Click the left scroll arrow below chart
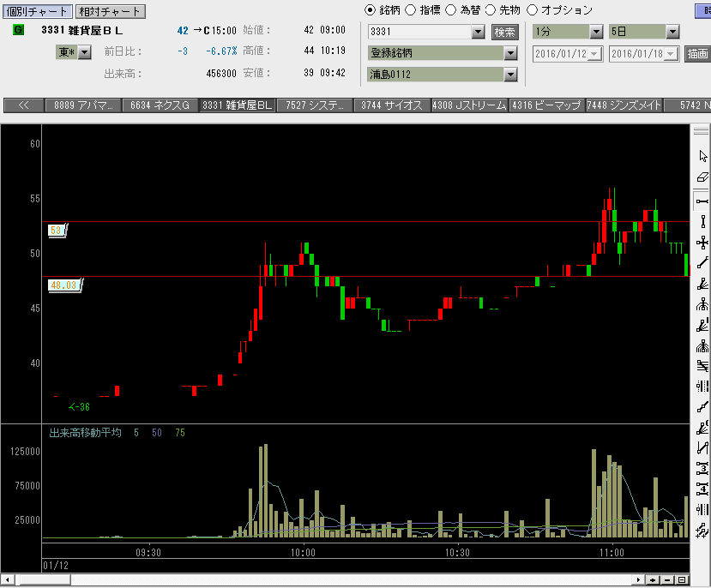The image size is (711, 588). (x=7, y=579)
